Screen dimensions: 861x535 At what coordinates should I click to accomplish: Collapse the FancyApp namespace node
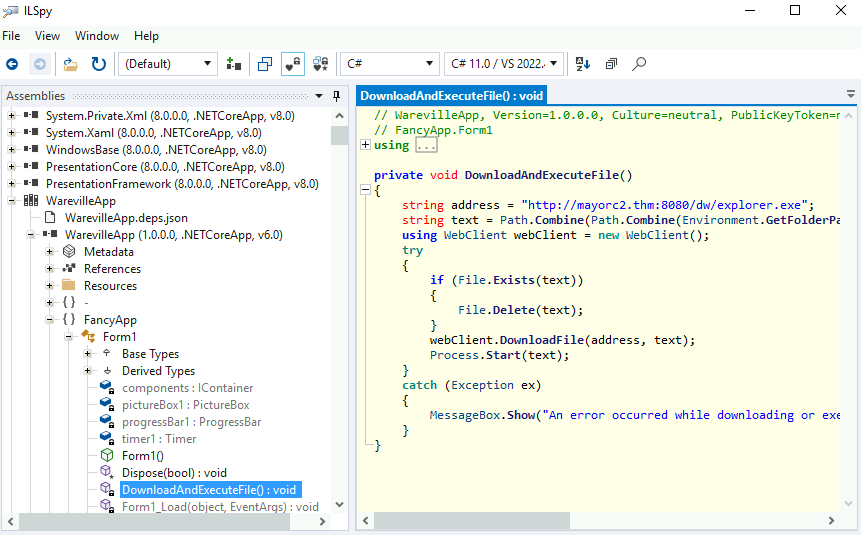(49, 320)
